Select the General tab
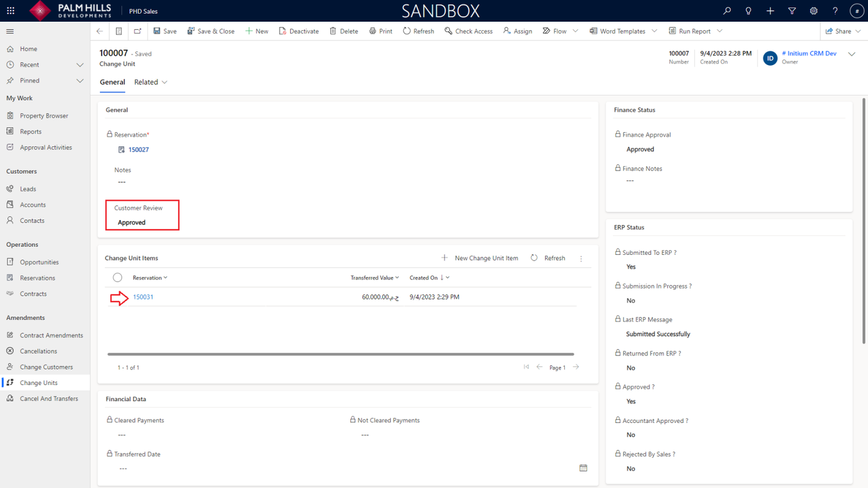 click(112, 82)
